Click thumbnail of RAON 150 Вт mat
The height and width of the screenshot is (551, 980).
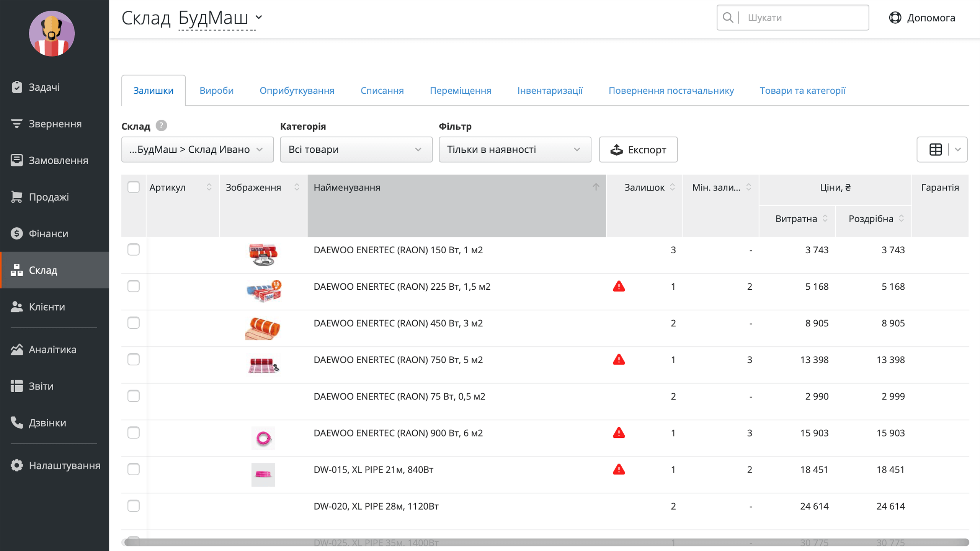pos(263,255)
